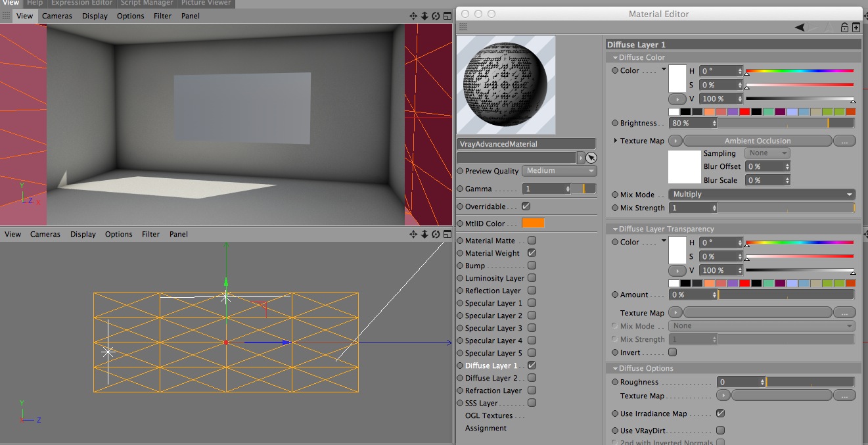Click the Material Editor back arrow
This screenshot has height=445, width=868.
pos(800,28)
